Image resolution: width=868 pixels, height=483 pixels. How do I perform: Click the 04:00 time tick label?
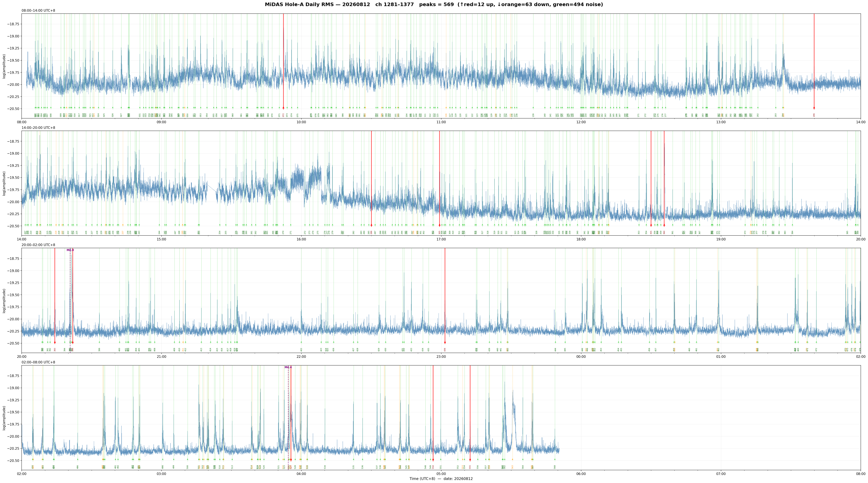301,474
